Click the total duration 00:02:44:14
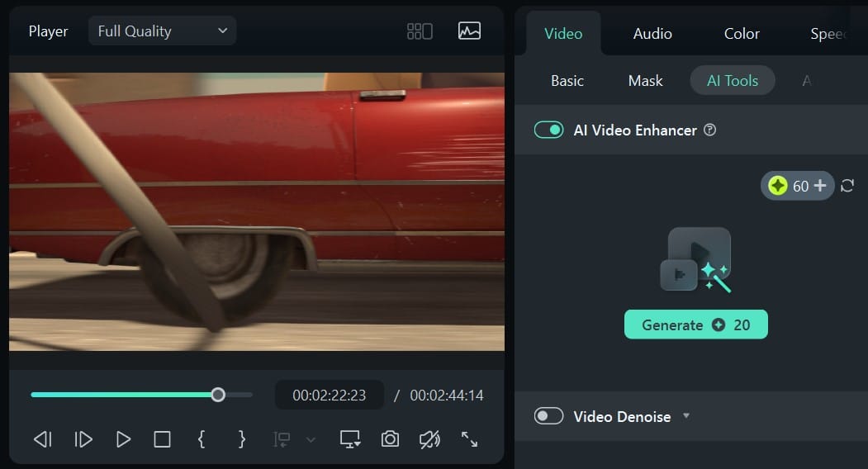868x469 pixels. tap(446, 396)
